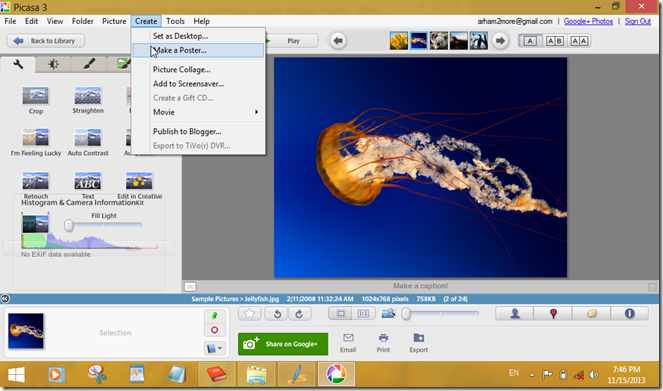Image resolution: width=663 pixels, height=391 pixels.
Task: Switch to the lighting tuning tab
Action: tap(53, 64)
